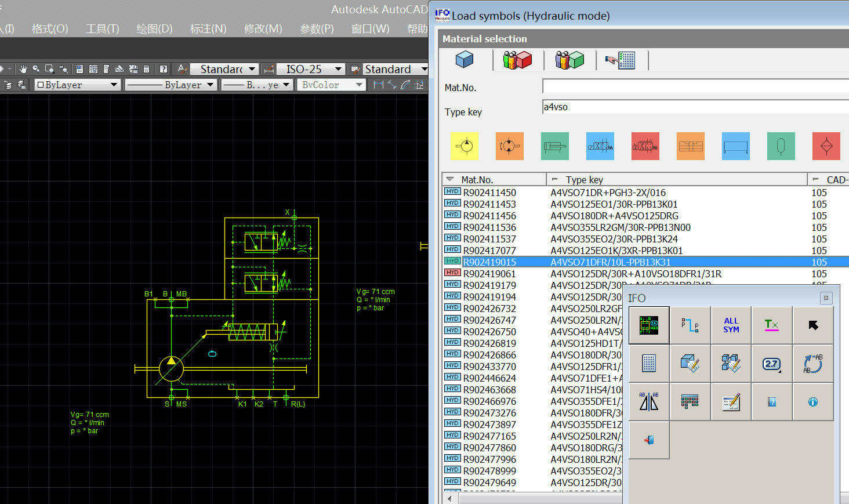849x504 pixels.
Task: Close the IFO floating palette
Action: click(x=826, y=298)
